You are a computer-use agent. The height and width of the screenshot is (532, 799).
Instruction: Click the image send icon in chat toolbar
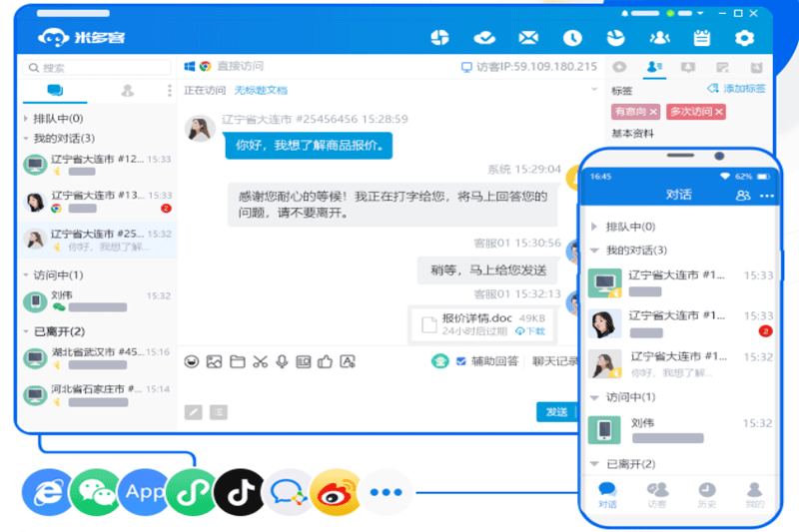(214, 361)
